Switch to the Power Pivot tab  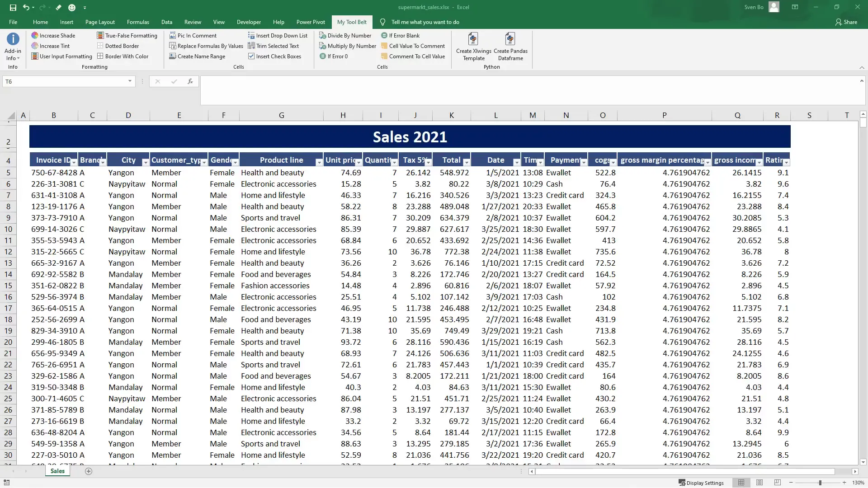coord(311,22)
